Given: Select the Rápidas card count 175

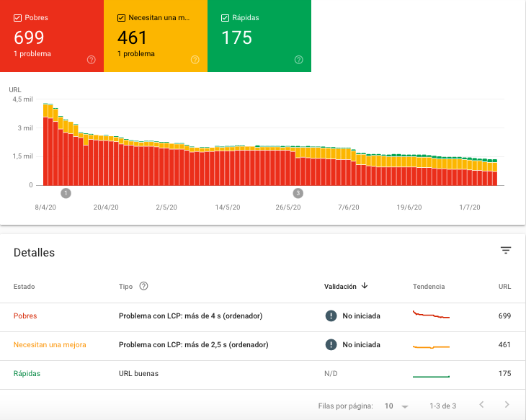Looking at the screenshot, I should (x=236, y=37).
